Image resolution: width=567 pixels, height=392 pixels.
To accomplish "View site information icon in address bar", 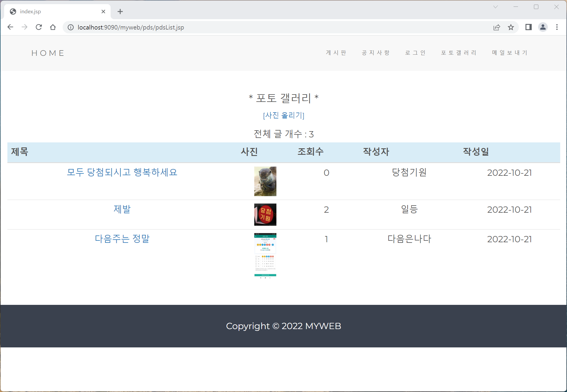I will tap(71, 27).
